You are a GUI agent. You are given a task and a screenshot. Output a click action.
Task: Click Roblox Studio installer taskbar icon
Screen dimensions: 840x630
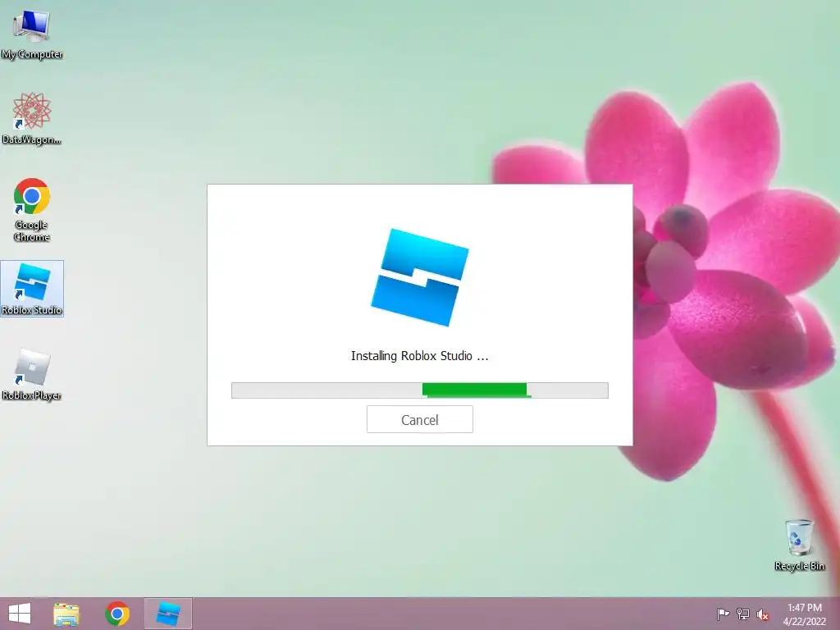(168, 614)
